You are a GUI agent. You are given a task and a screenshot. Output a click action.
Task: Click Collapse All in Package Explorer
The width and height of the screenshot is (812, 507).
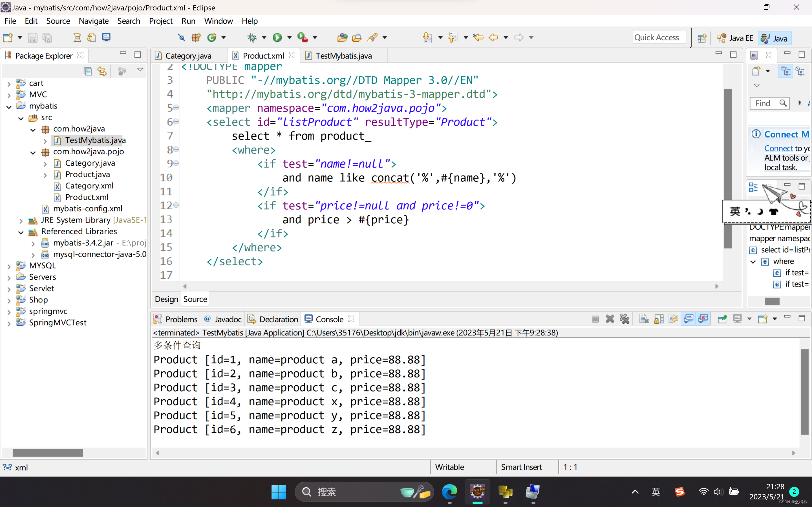pos(88,71)
